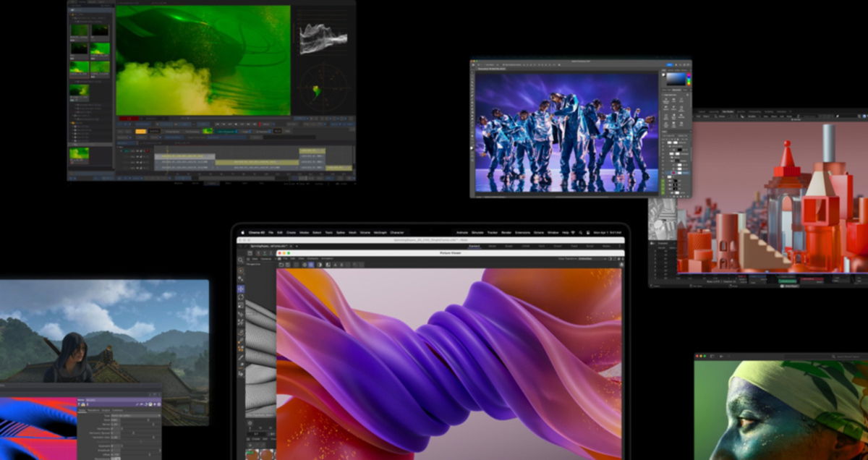Viewport: 868px width, 460px height.
Task: Open the Character menu in Cinema 4D
Action: (396, 232)
